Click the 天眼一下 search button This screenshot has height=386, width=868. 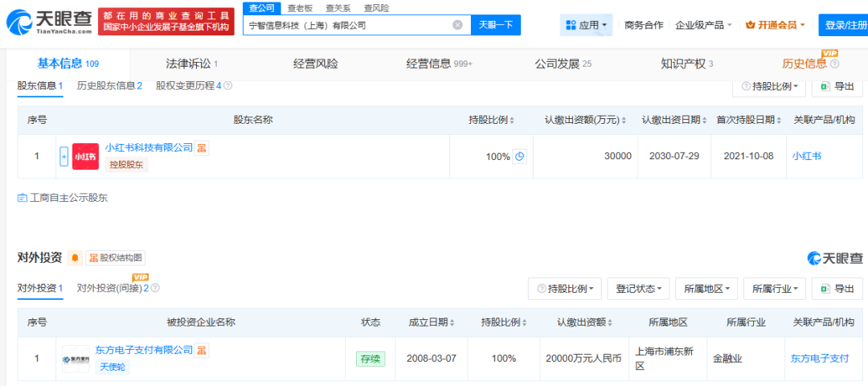[495, 25]
